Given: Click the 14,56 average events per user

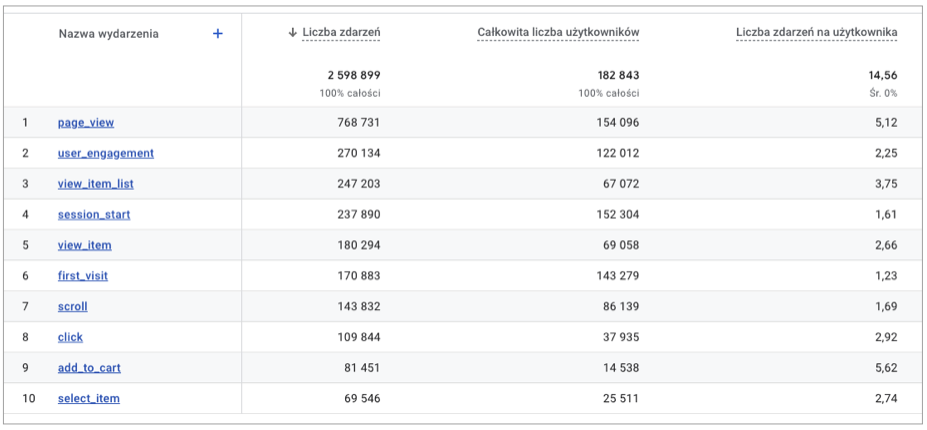Looking at the screenshot, I should 883,75.
